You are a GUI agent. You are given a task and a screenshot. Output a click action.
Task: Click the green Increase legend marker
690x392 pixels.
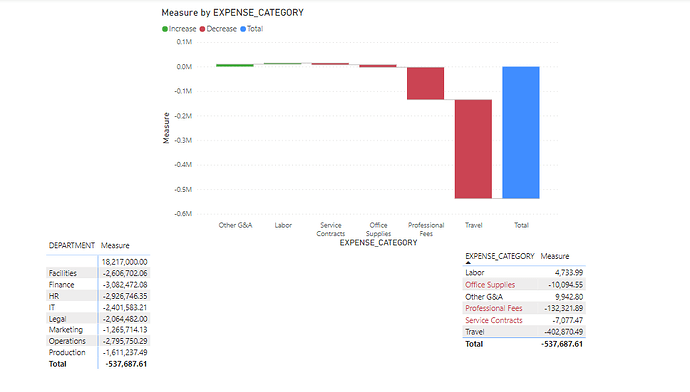tap(165, 29)
